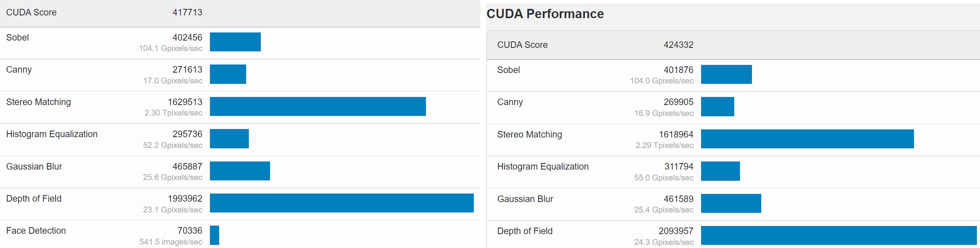Click the CUDA Score value 424332
Viewport: 980px width, 248px height.
point(678,45)
